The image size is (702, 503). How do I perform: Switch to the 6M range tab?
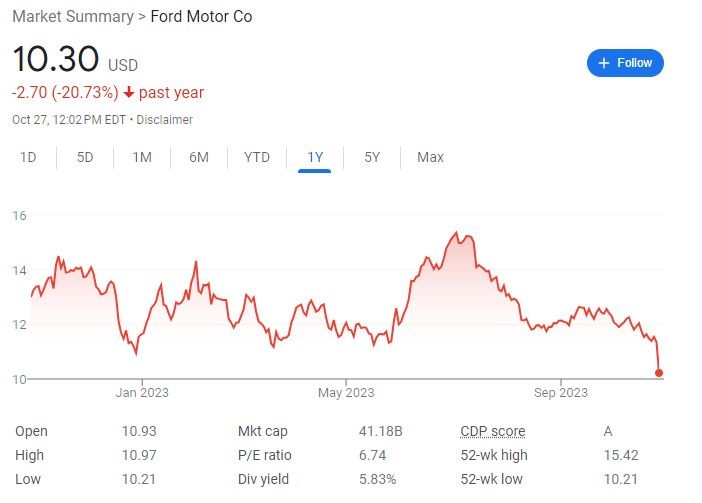coord(199,157)
